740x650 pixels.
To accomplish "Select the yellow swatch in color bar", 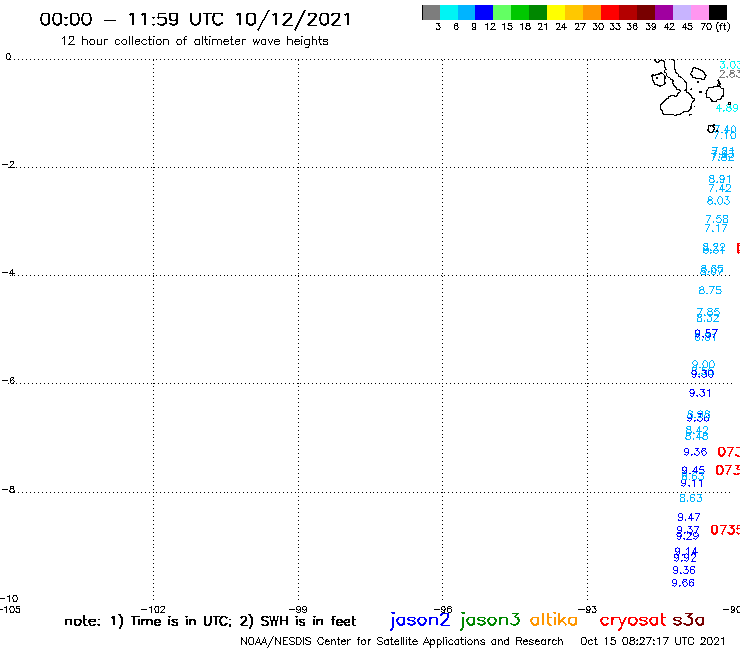I will [x=556, y=12].
